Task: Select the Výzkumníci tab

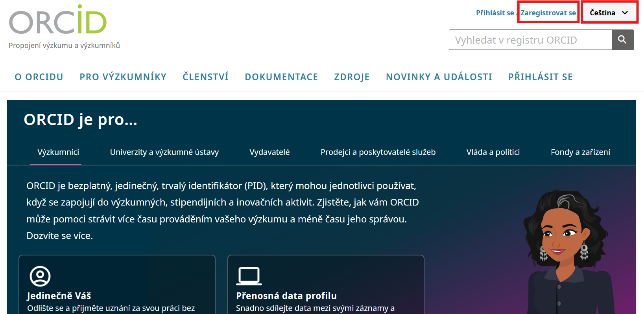Action: [x=58, y=152]
